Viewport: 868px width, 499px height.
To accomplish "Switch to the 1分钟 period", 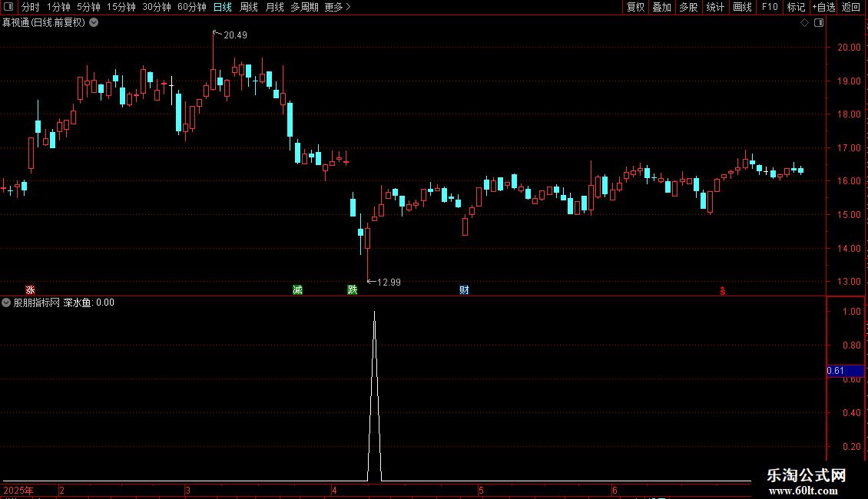I will 58,7.
